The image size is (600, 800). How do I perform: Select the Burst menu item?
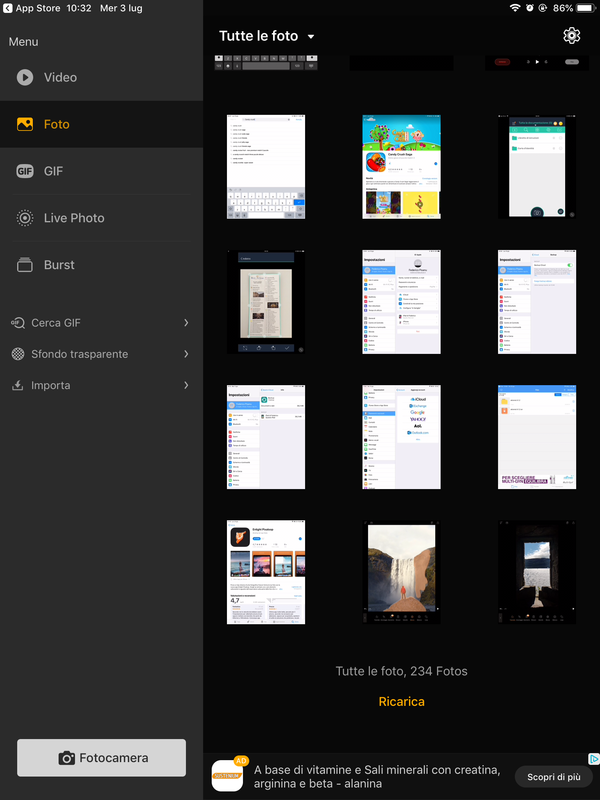[102, 265]
